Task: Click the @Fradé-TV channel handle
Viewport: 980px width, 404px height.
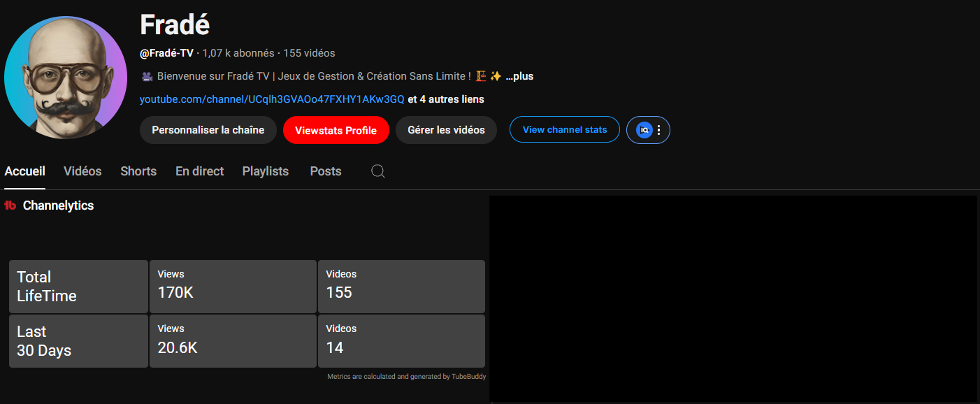Action: pyautogui.click(x=166, y=53)
